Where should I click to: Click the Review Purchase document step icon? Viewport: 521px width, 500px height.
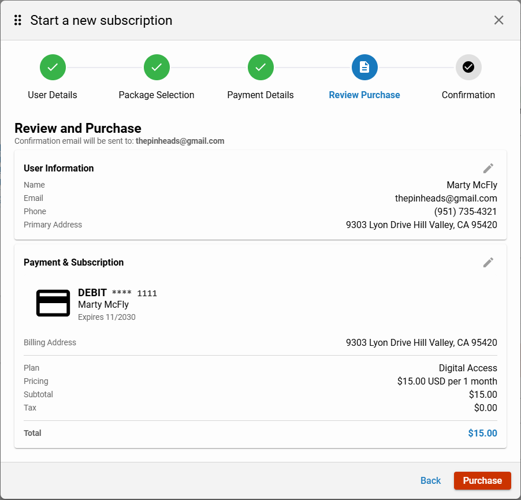point(364,67)
